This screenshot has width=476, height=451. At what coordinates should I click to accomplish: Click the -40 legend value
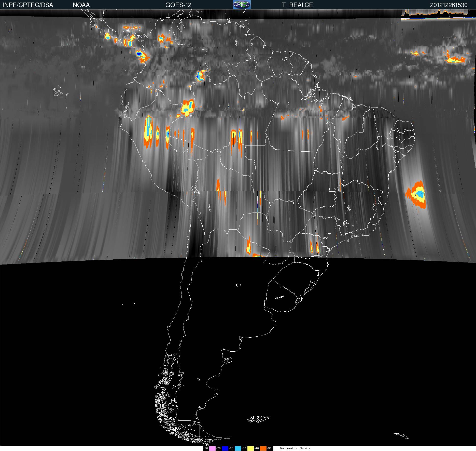pos(257,448)
